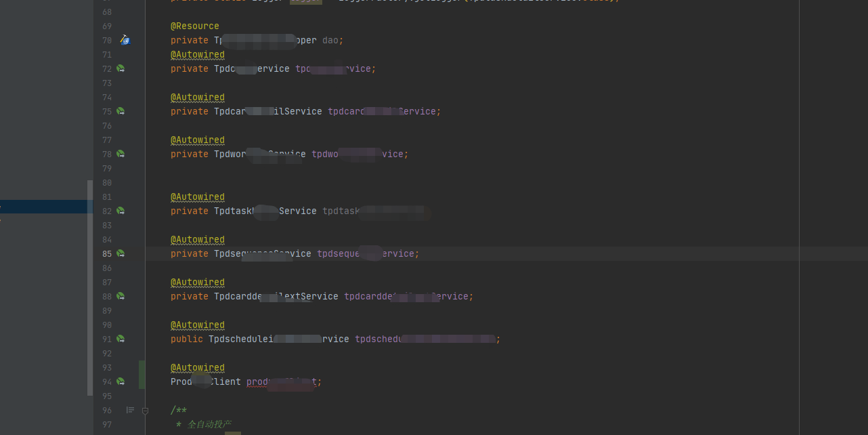This screenshot has height=435, width=868.
Task: Click the left panel's vertical scrollbar thumb
Action: pos(90,288)
